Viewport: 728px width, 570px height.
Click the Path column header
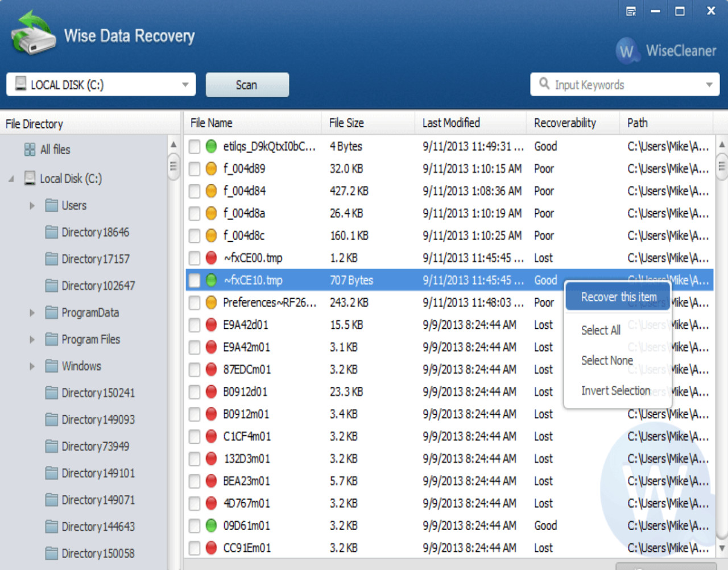[667, 123]
